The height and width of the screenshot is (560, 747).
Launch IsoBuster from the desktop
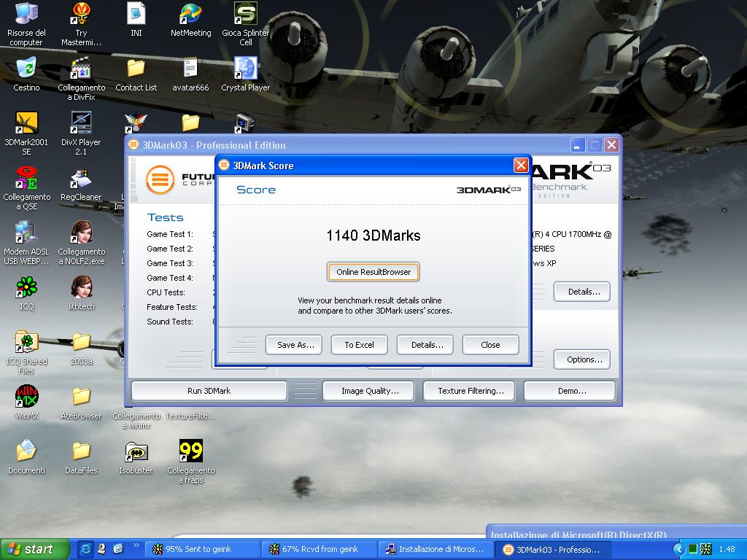pos(136,457)
